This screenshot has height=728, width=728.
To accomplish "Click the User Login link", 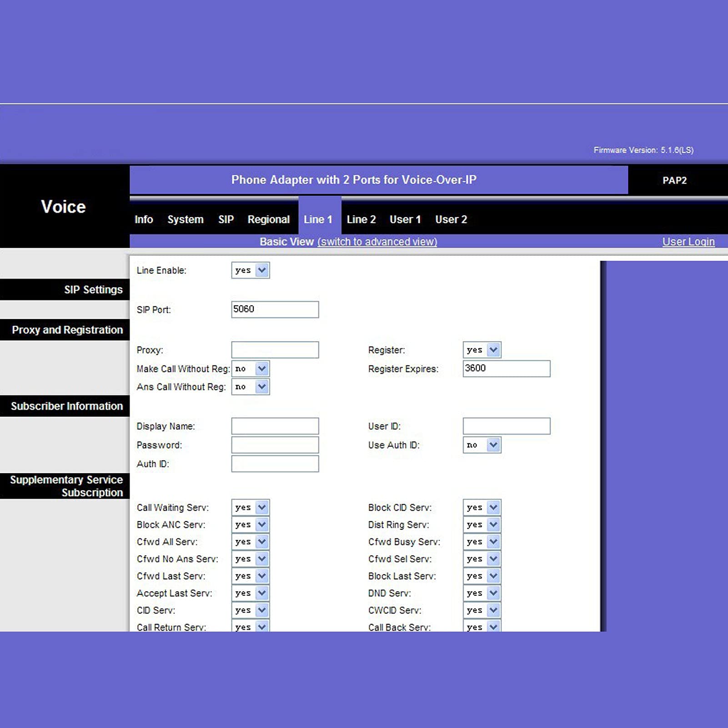I will [688, 241].
